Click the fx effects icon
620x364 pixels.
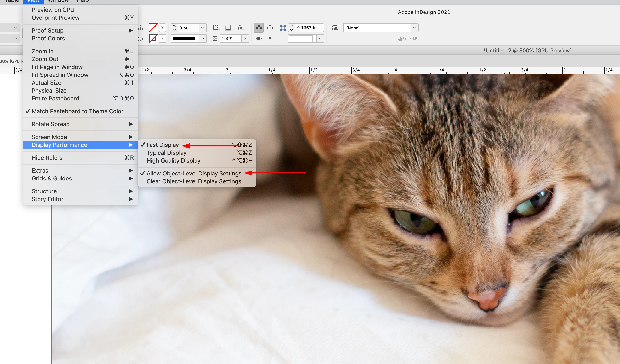[x=240, y=28]
